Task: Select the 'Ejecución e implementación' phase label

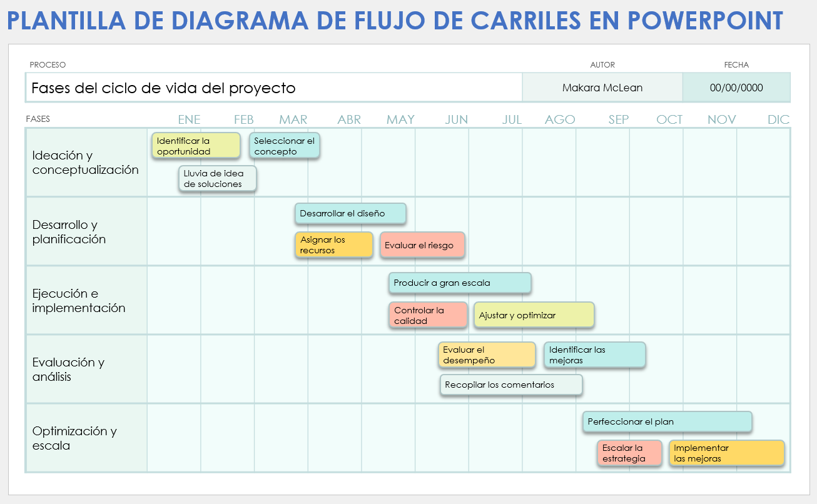Action: [x=79, y=301]
